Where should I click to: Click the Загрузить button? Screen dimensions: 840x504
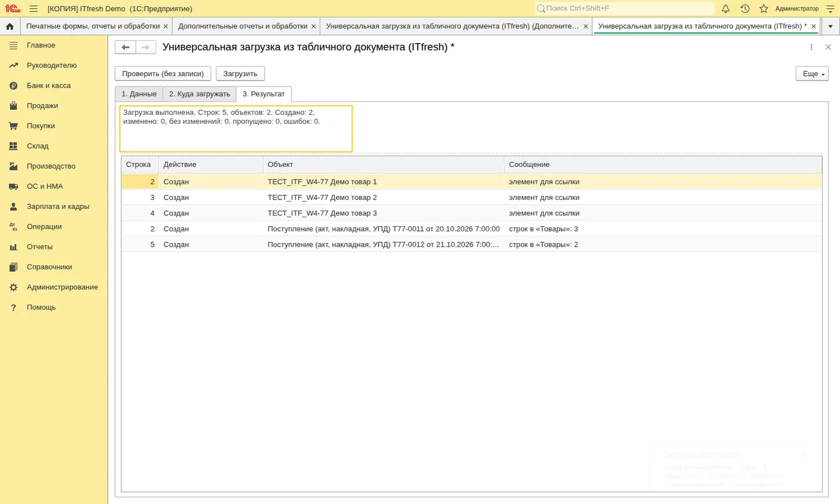(240, 73)
